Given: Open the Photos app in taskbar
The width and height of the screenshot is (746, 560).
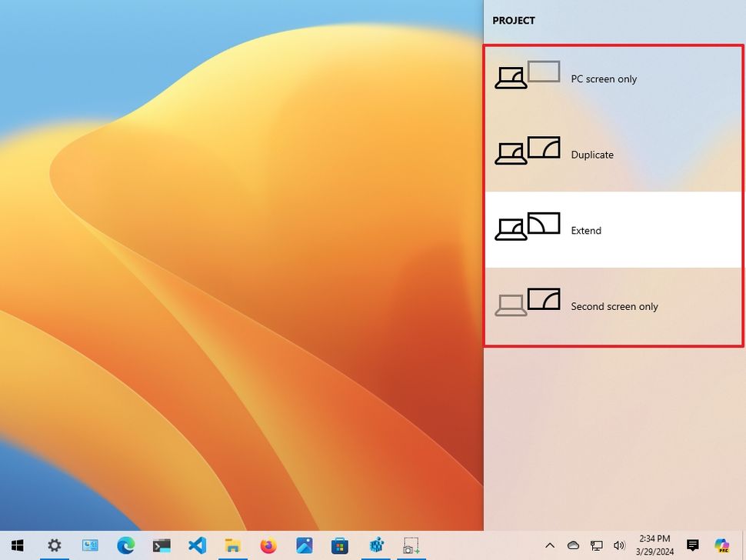Looking at the screenshot, I should [x=304, y=545].
